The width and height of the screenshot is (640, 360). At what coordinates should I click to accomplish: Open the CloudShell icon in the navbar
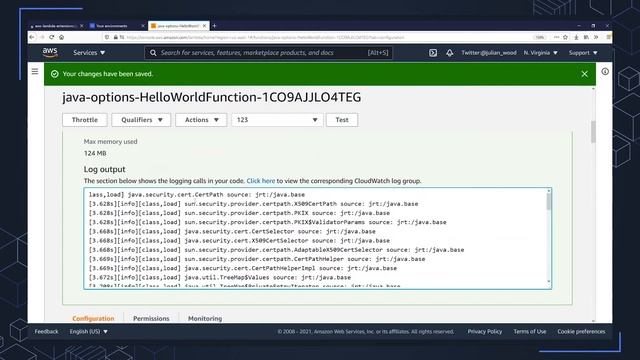[433, 53]
